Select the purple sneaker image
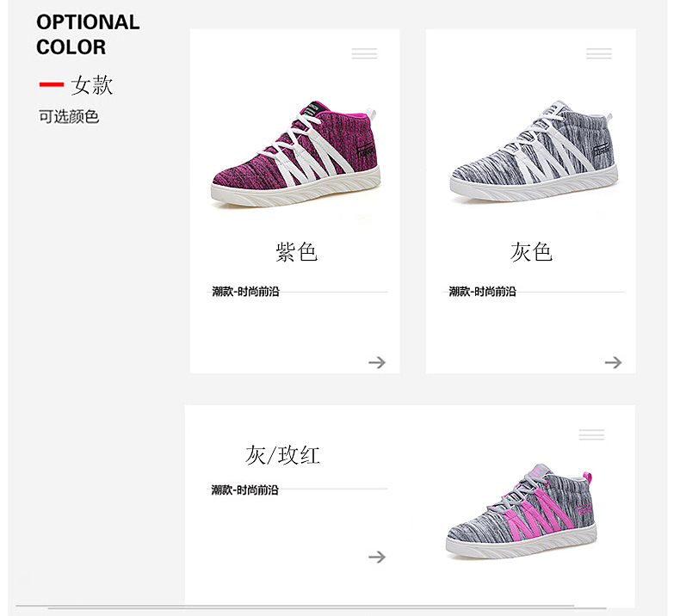Image resolution: width=680 pixels, height=616 pixels. [x=296, y=155]
